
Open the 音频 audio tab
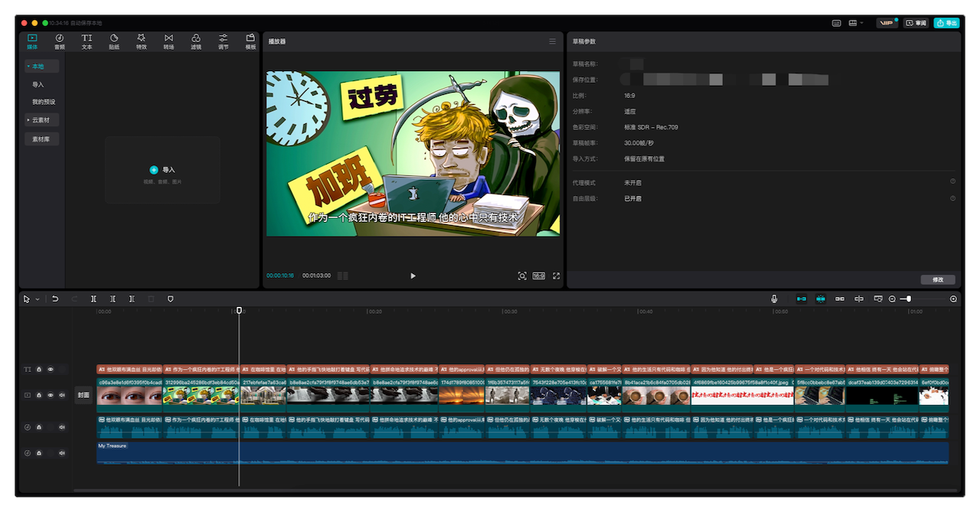point(59,41)
